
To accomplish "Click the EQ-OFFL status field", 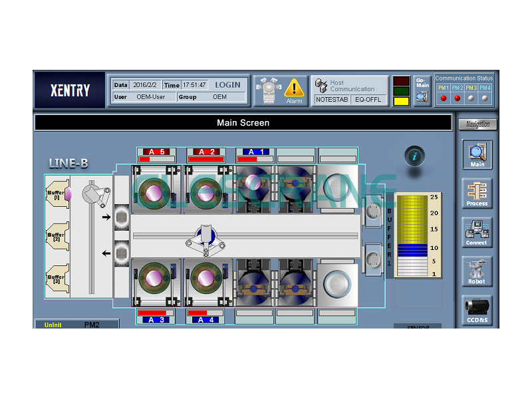I will (x=368, y=99).
